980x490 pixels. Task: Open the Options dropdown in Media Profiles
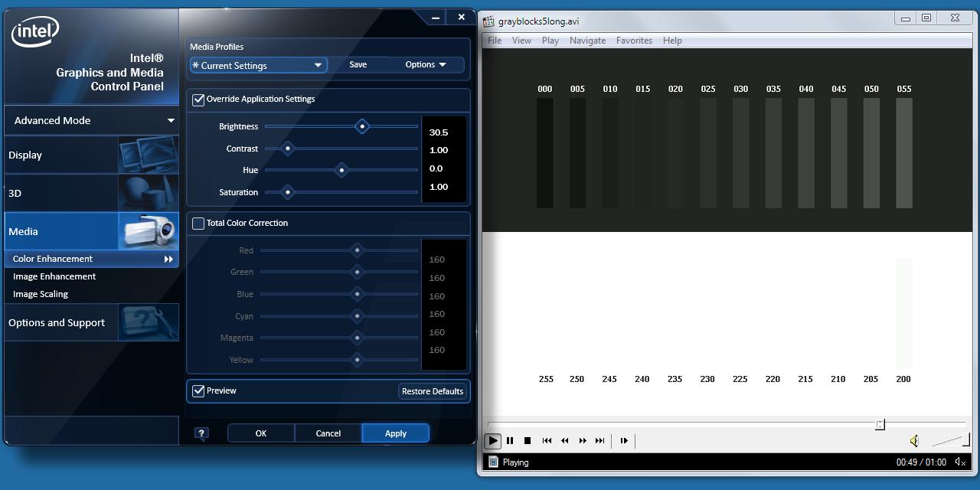click(x=426, y=65)
